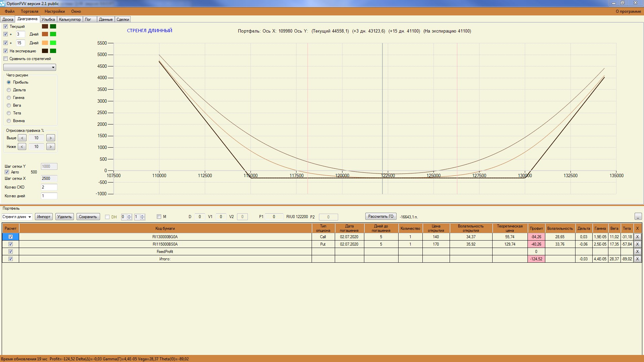644x362 pixels.
Task: Open the Файл menu
Action: [x=9, y=11]
